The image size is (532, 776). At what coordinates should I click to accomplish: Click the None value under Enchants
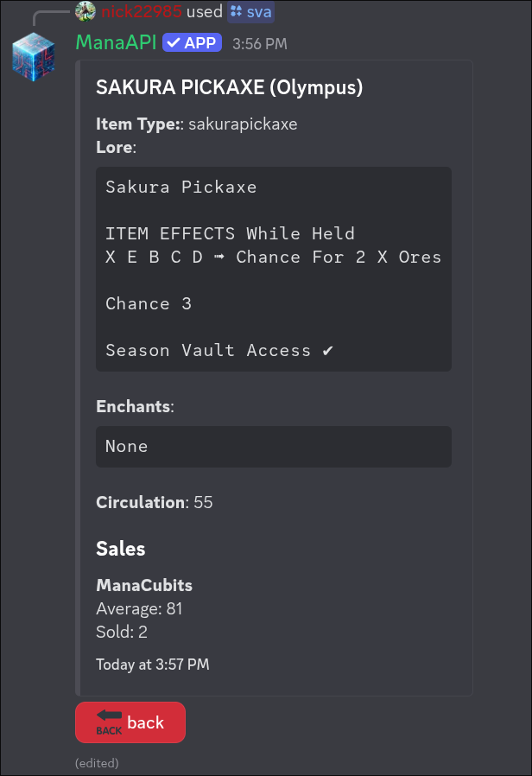tap(126, 447)
